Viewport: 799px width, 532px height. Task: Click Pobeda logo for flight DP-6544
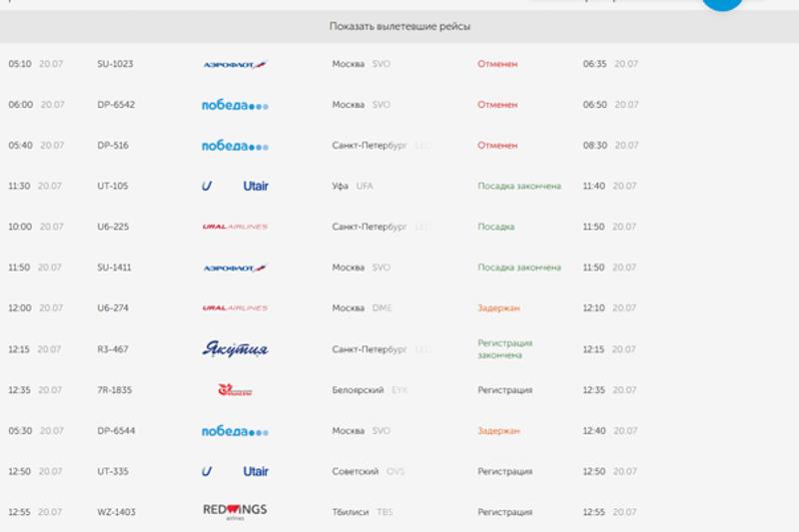(x=235, y=431)
